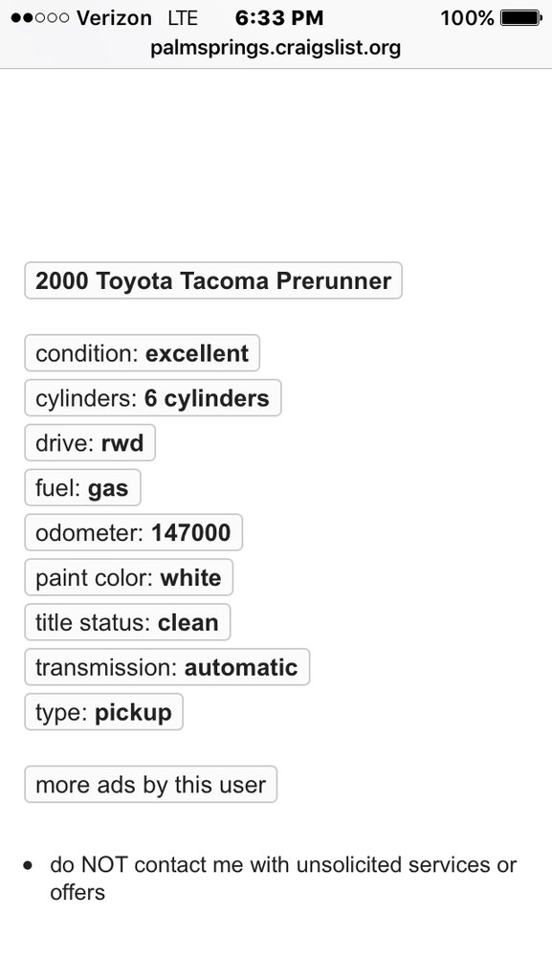Tap the palmsprings.craigslist.org address bar

[x=276, y=47]
